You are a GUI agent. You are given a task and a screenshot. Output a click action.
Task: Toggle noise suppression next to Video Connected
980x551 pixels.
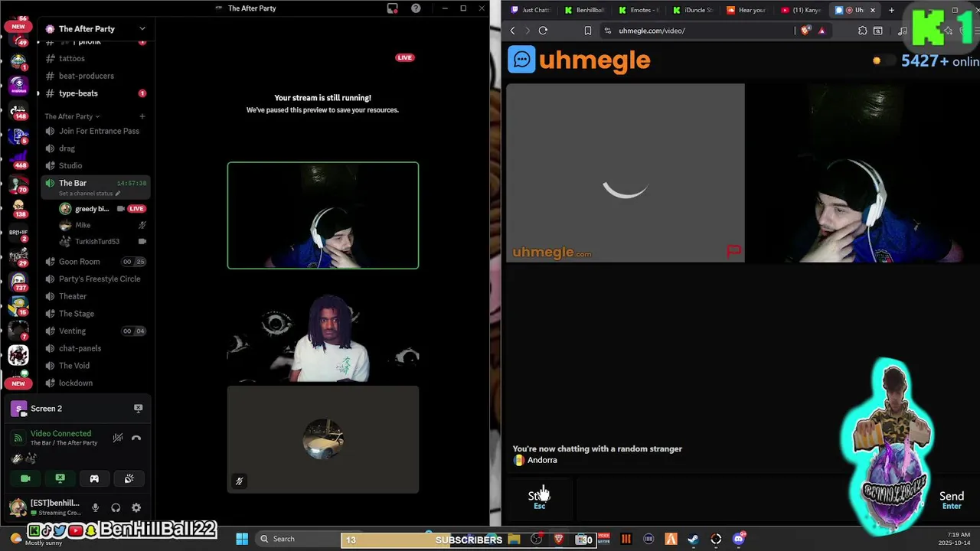point(118,438)
